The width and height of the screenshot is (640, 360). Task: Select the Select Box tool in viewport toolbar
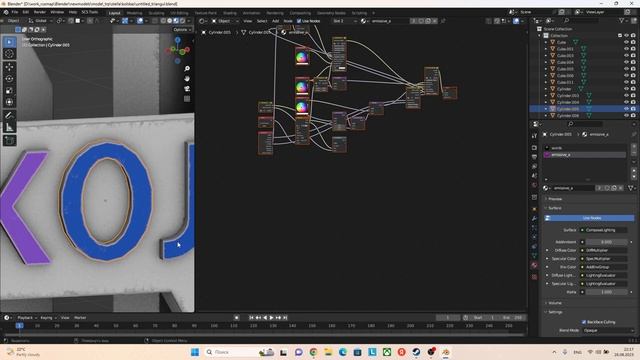point(9,42)
